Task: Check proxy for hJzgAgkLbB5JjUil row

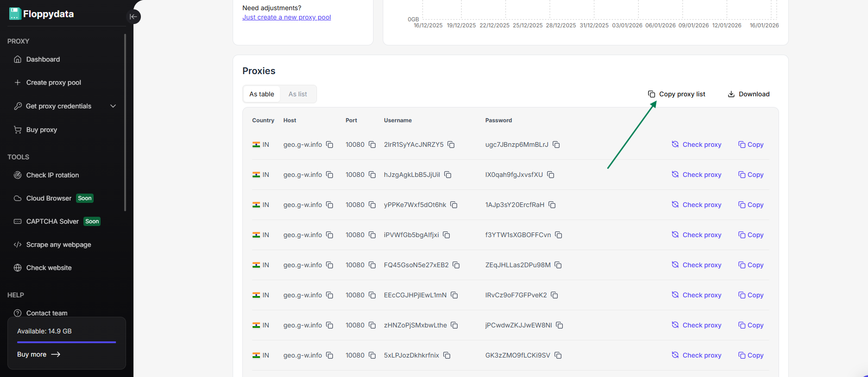Action: pos(697,175)
